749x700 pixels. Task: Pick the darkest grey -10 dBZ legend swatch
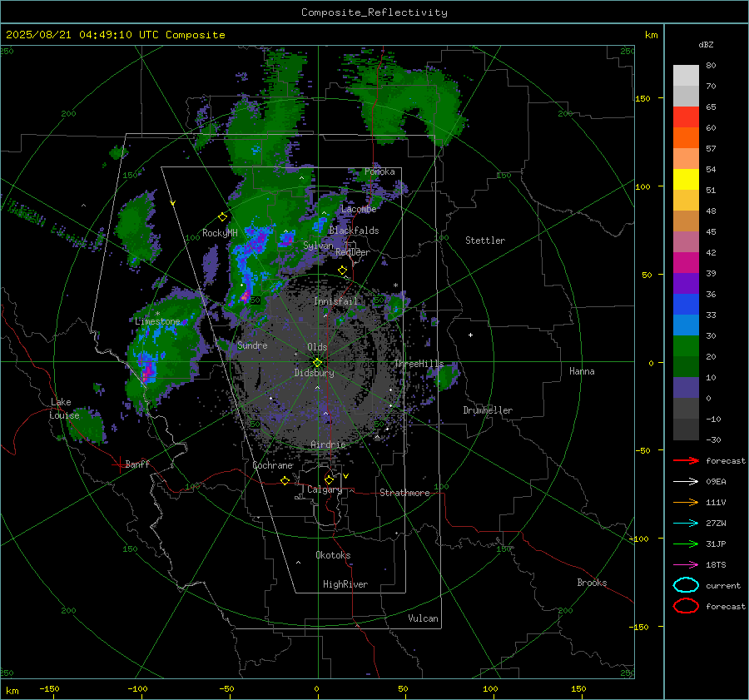click(686, 429)
